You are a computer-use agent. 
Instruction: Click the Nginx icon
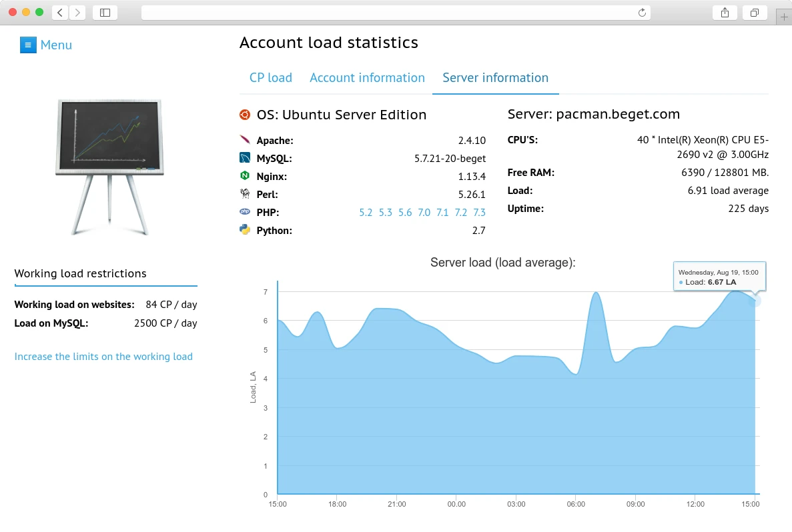coord(246,176)
